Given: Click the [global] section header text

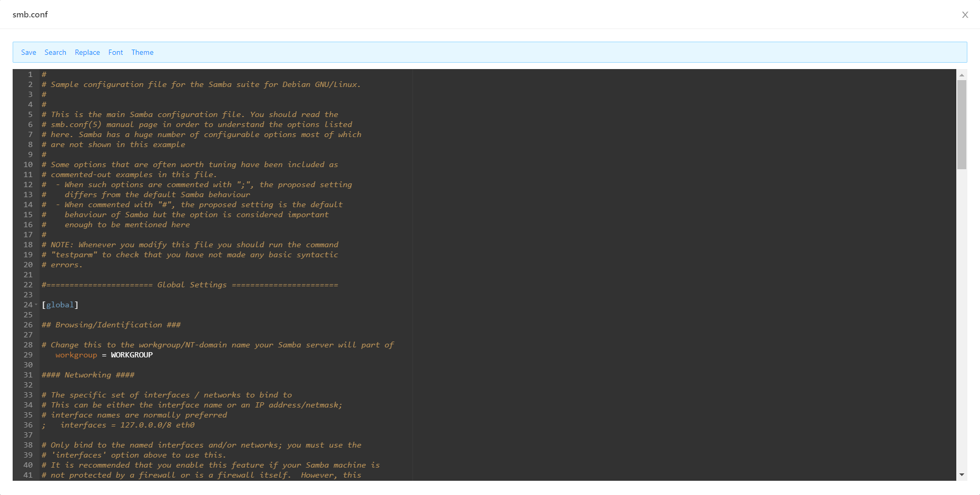Looking at the screenshot, I should 60,305.
